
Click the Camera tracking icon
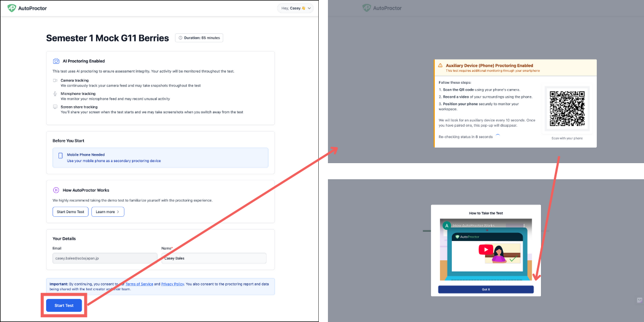(x=55, y=80)
